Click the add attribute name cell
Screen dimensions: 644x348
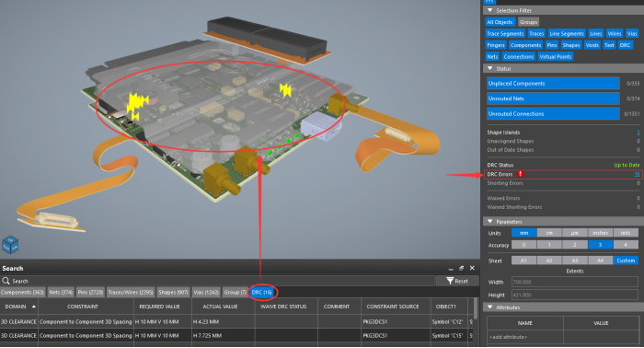tap(525, 337)
